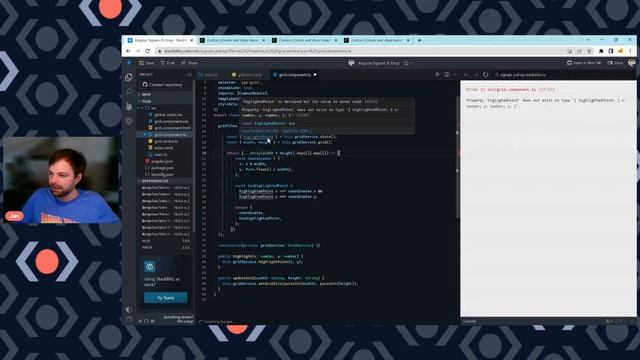The image size is (640, 360).
Task: Switch to second Carbon browser tab
Action: (x=304, y=40)
